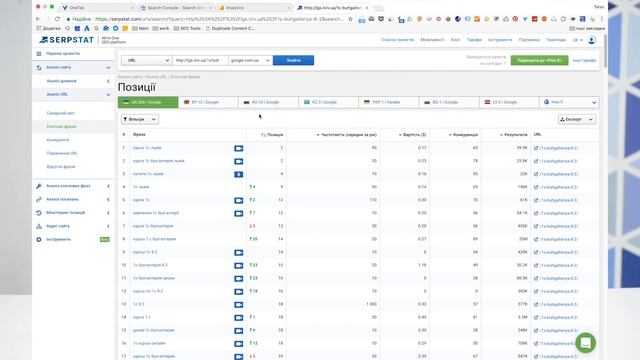Open the google.com.ua search engine dropdown

251,60
